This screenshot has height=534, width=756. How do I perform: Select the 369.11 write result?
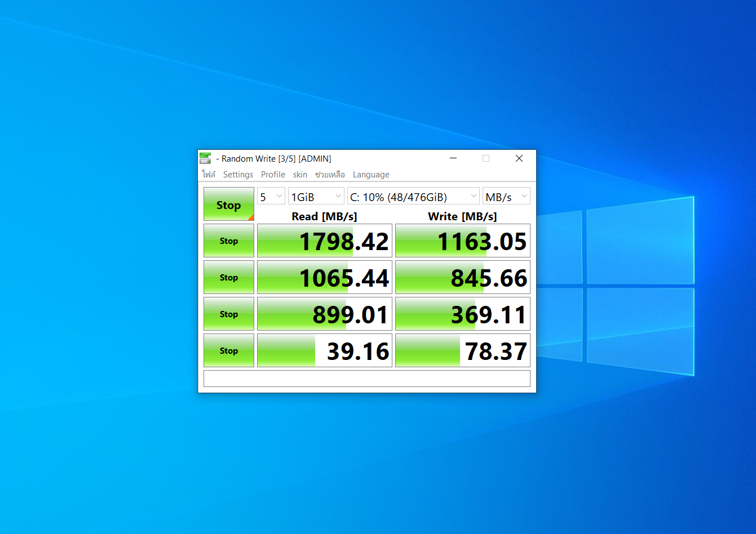tap(463, 314)
